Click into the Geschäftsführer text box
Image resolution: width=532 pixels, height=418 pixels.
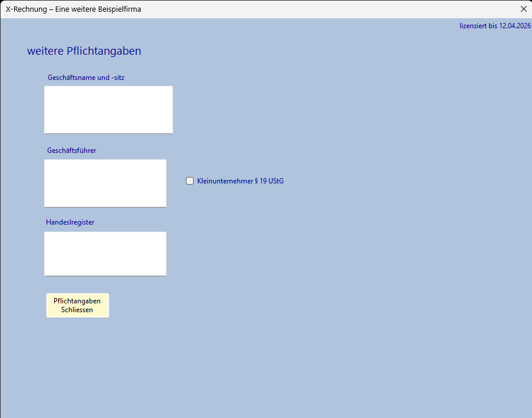(105, 183)
